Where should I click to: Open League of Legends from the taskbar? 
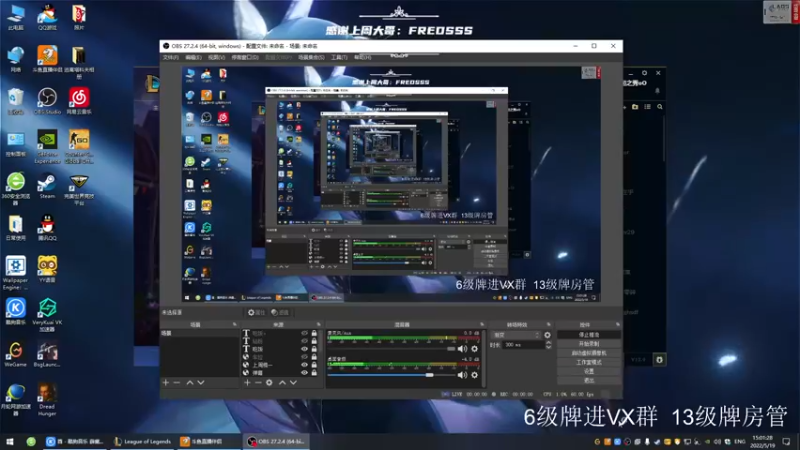click(142, 441)
